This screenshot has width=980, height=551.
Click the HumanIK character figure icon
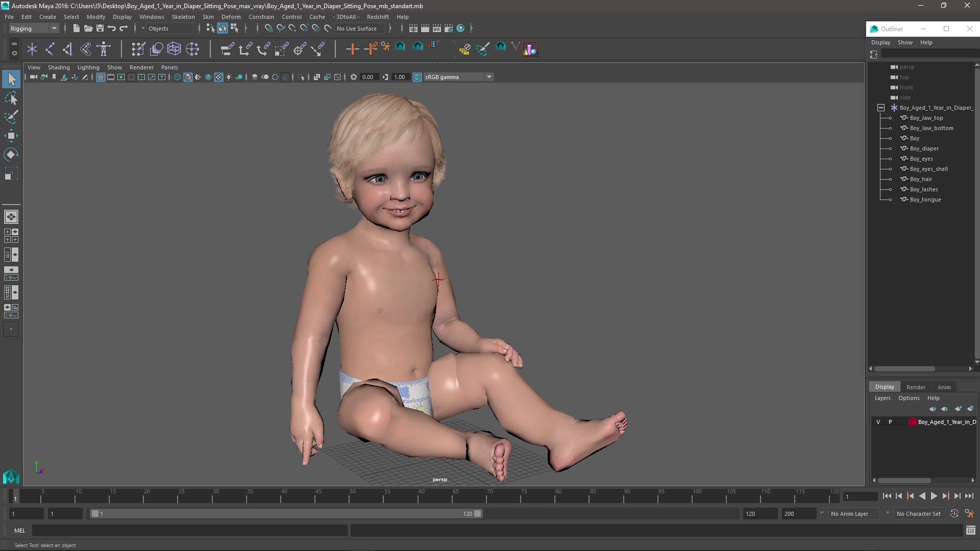(x=104, y=49)
